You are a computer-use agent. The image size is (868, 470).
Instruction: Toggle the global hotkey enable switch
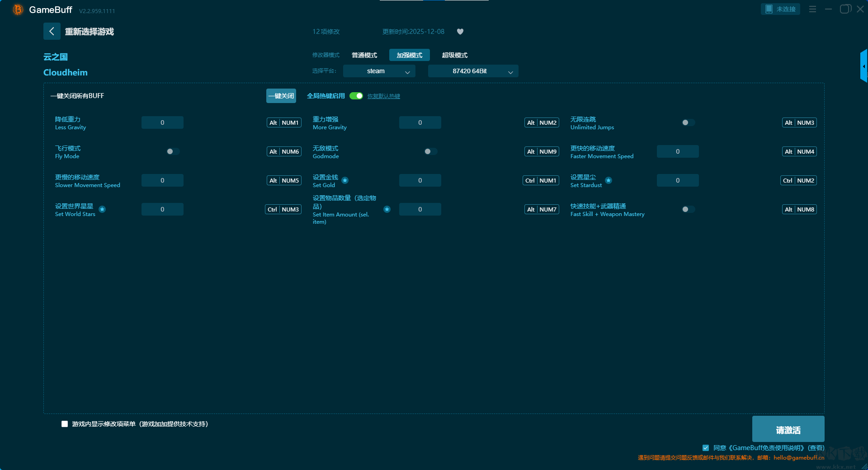(356, 96)
